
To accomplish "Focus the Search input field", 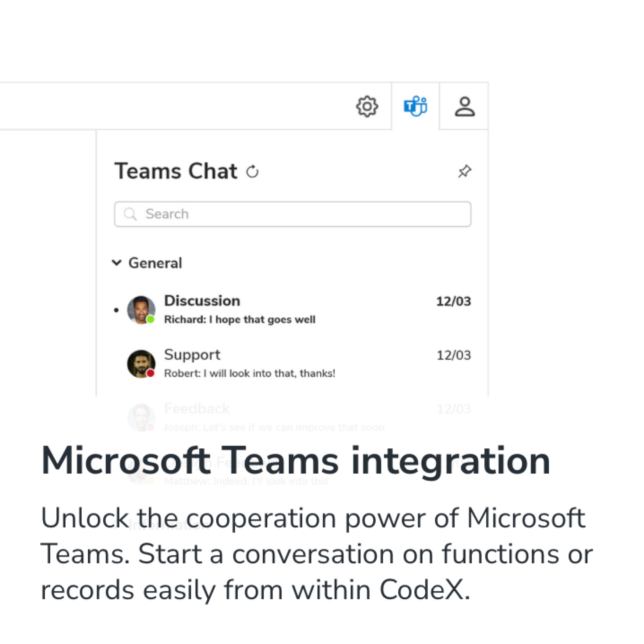I will click(292, 214).
